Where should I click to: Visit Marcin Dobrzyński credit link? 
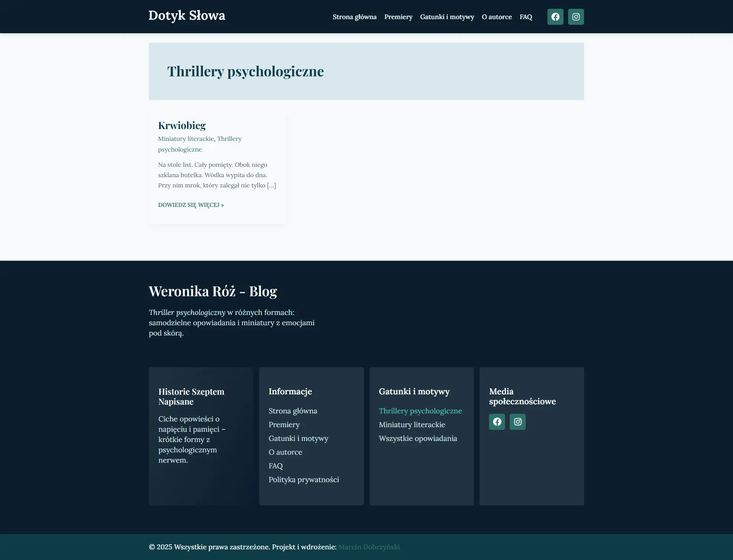(x=369, y=547)
